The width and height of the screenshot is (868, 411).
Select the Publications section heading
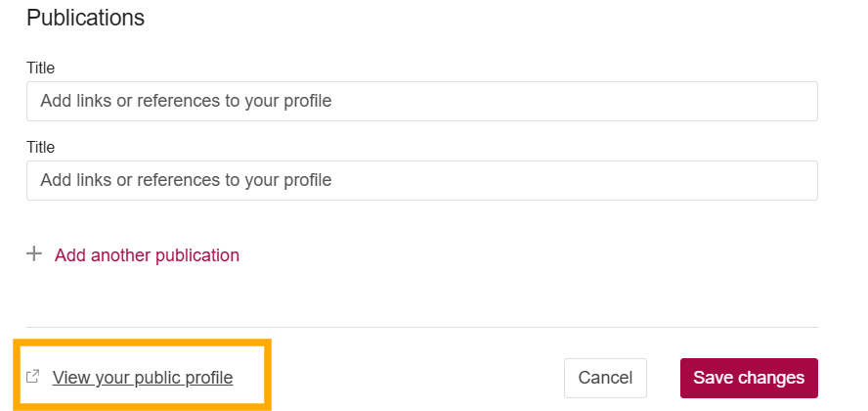click(x=85, y=18)
